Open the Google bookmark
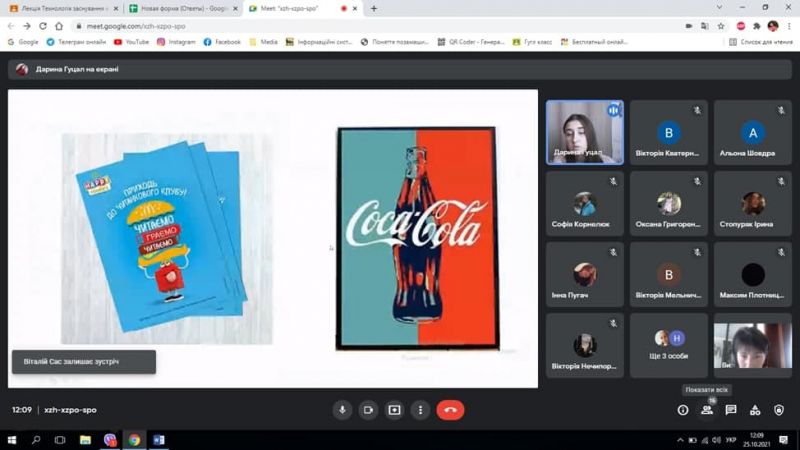 click(23, 42)
